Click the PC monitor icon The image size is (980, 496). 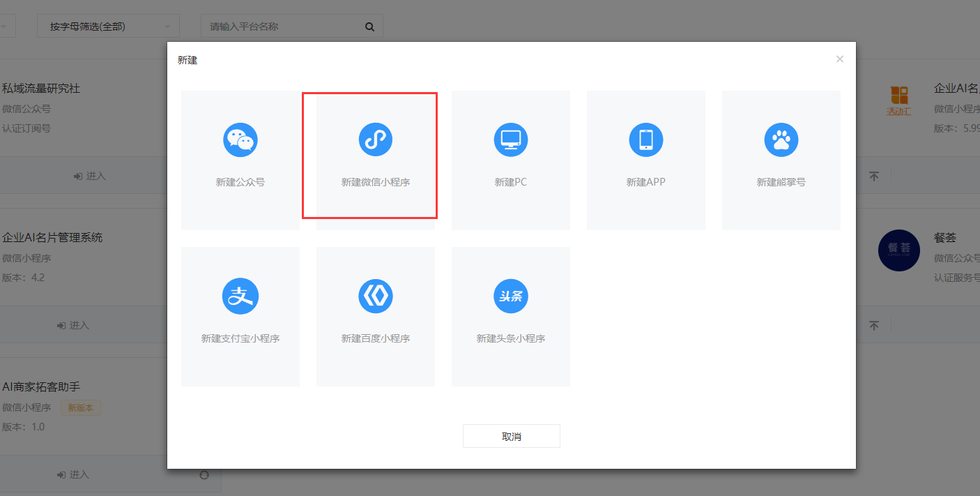[511, 140]
